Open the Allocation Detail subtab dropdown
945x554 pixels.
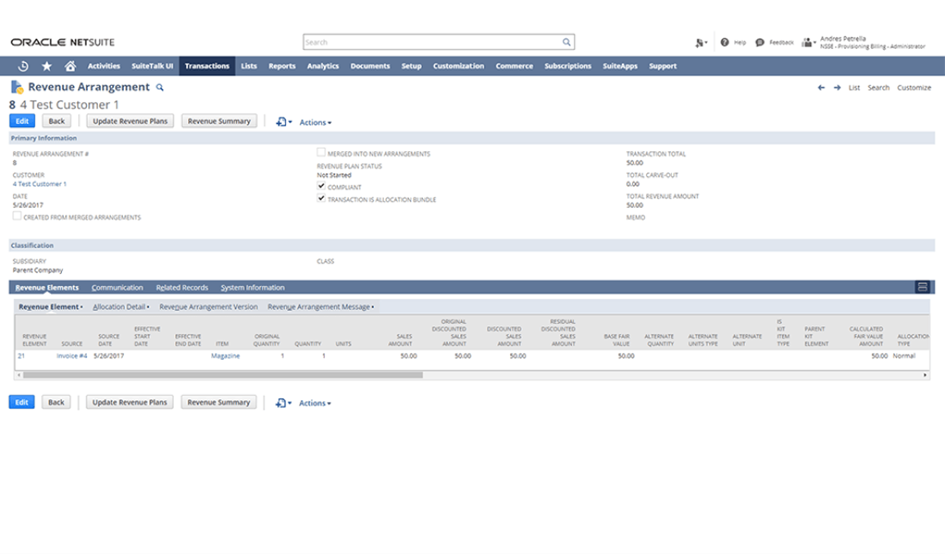pyautogui.click(x=121, y=307)
